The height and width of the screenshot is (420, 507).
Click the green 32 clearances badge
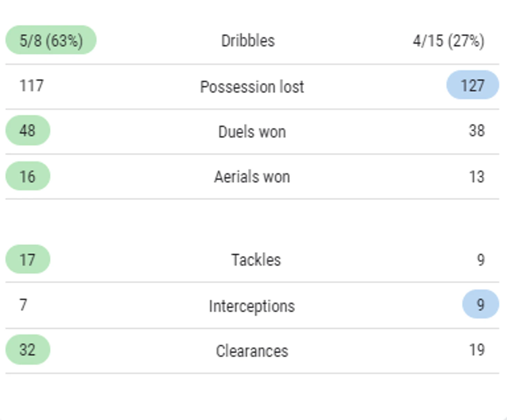point(28,349)
